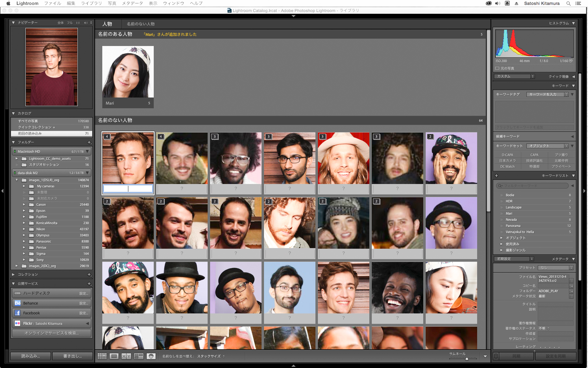Click the People view face icon
588x368 pixels.
[x=151, y=356]
